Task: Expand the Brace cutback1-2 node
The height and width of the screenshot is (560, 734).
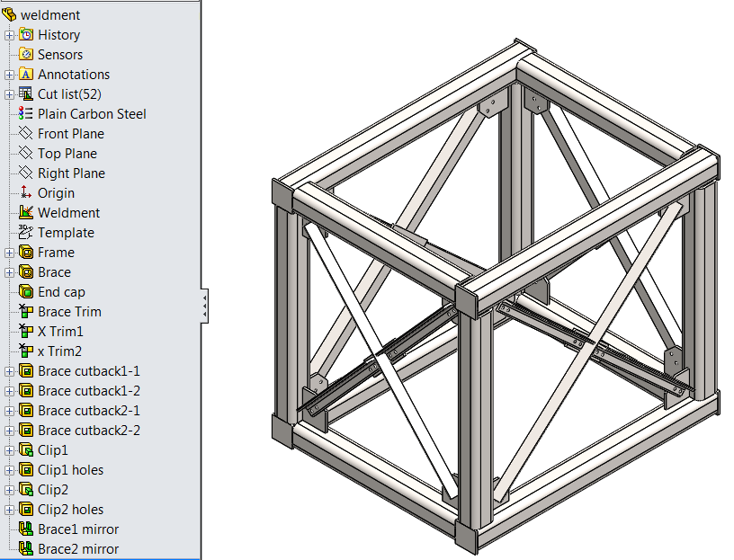Action: pos(9,391)
